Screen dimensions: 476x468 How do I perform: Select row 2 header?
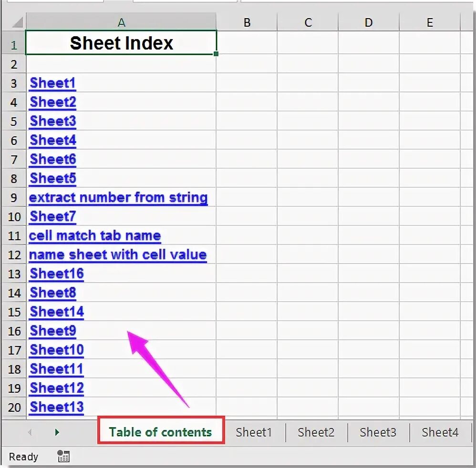click(x=14, y=64)
